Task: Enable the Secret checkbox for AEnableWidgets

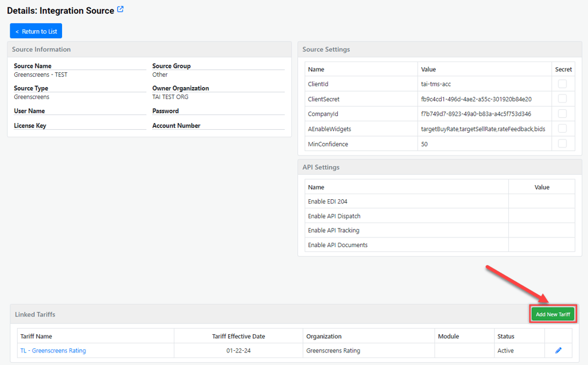Action: tap(562, 129)
